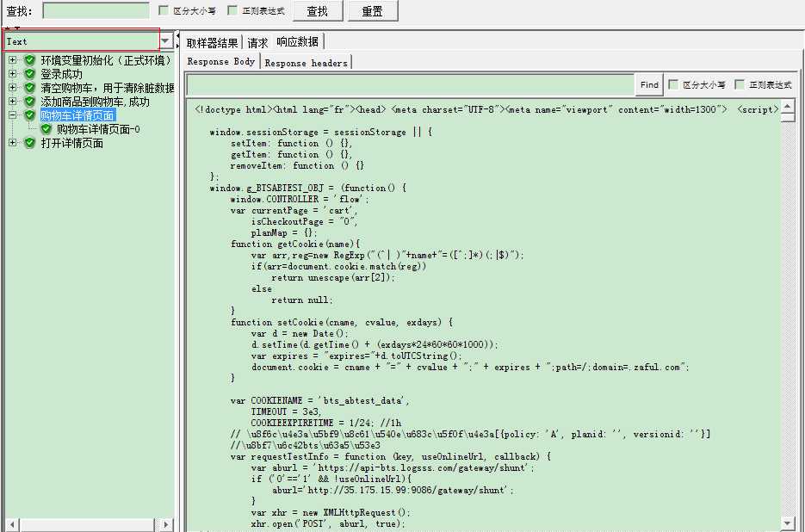Image resolution: width=805 pixels, height=532 pixels.
Task: Switch to the 取样器结果 tab
Action: tap(212, 43)
